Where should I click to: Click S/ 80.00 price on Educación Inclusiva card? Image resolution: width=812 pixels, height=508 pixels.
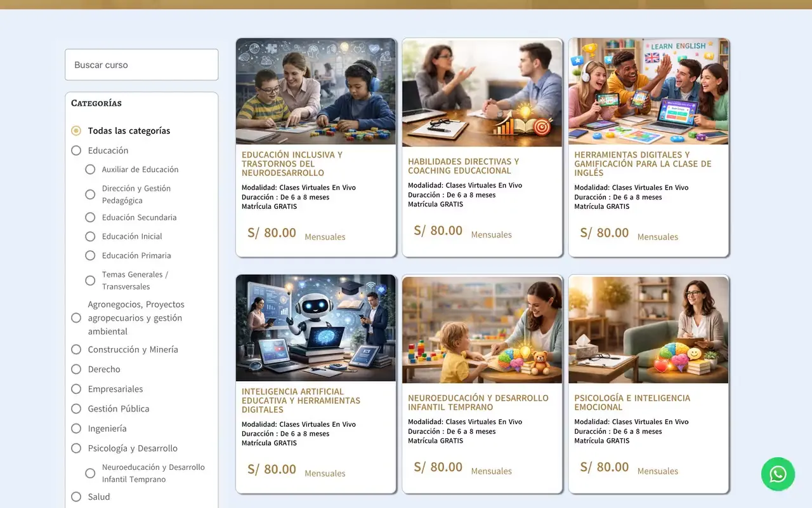point(272,233)
